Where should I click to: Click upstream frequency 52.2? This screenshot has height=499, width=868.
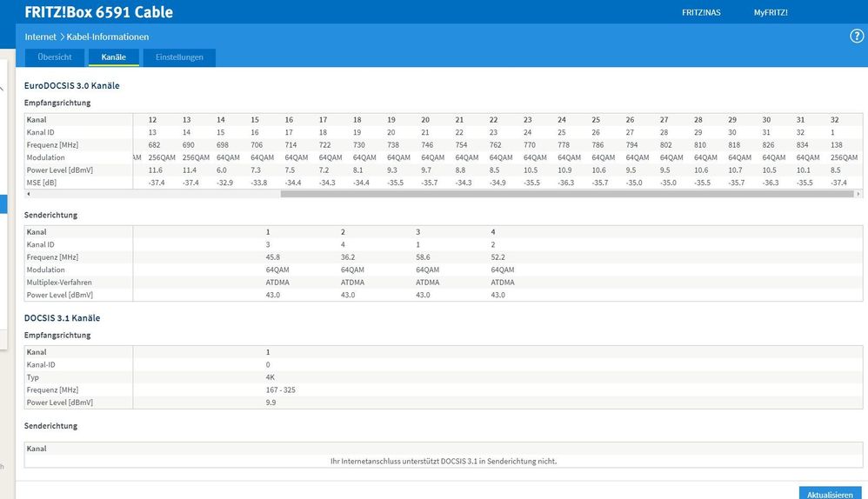pos(497,257)
